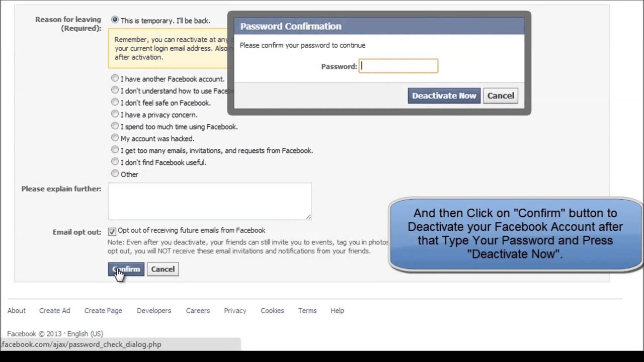View the Cookies footer link
The image size is (644, 362).
tap(272, 311)
